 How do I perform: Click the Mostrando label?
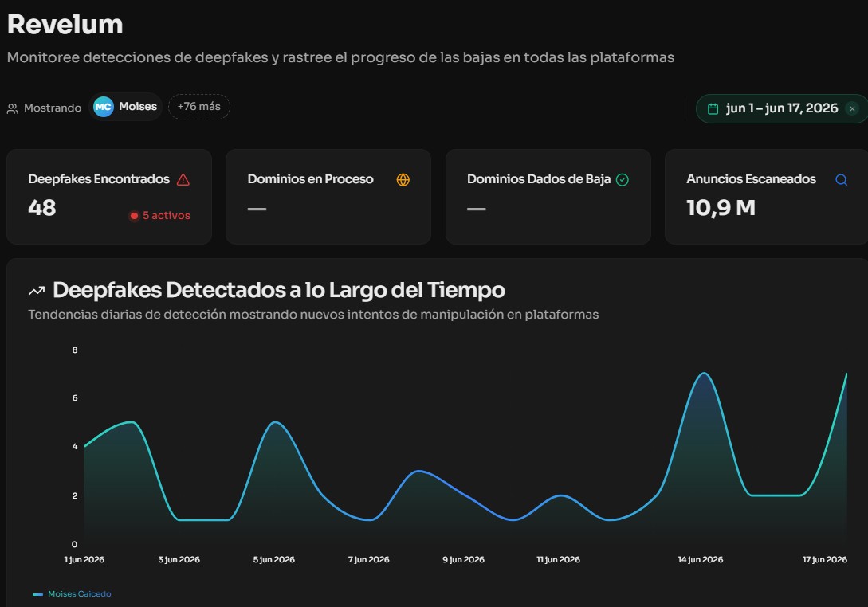pos(53,108)
